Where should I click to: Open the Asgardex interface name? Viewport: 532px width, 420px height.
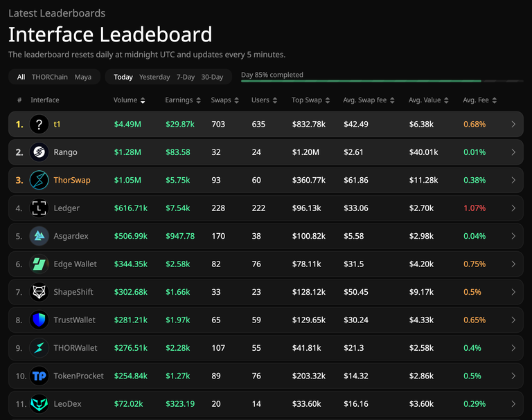click(71, 236)
